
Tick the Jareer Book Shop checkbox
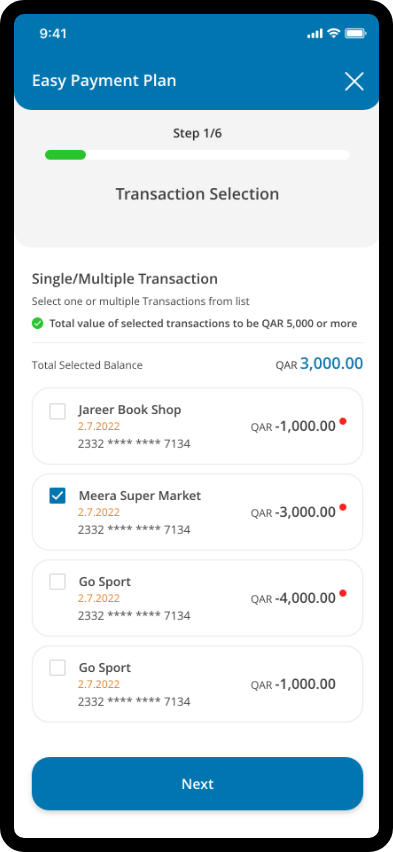tap(58, 411)
